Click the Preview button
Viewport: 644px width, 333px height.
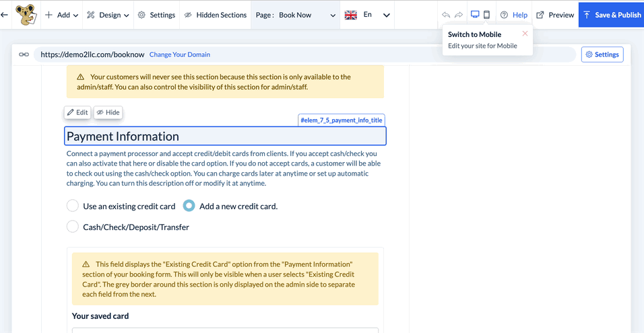[x=555, y=15]
